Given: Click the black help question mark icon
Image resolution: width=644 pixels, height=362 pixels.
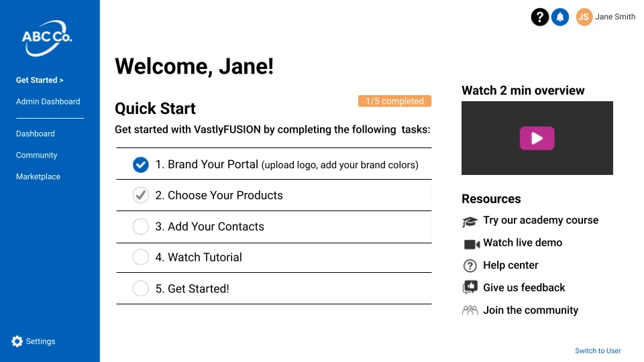Looking at the screenshot, I should tap(540, 17).
